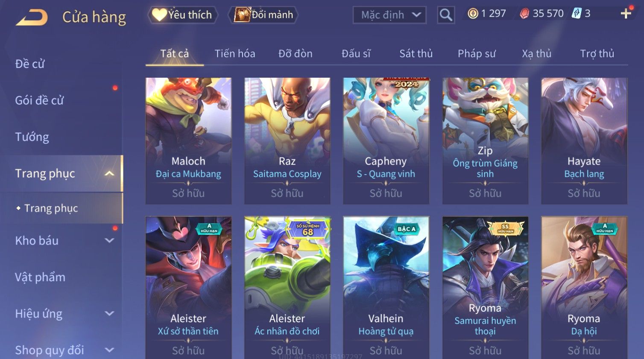Tap the gold coin currency icon

point(473,14)
